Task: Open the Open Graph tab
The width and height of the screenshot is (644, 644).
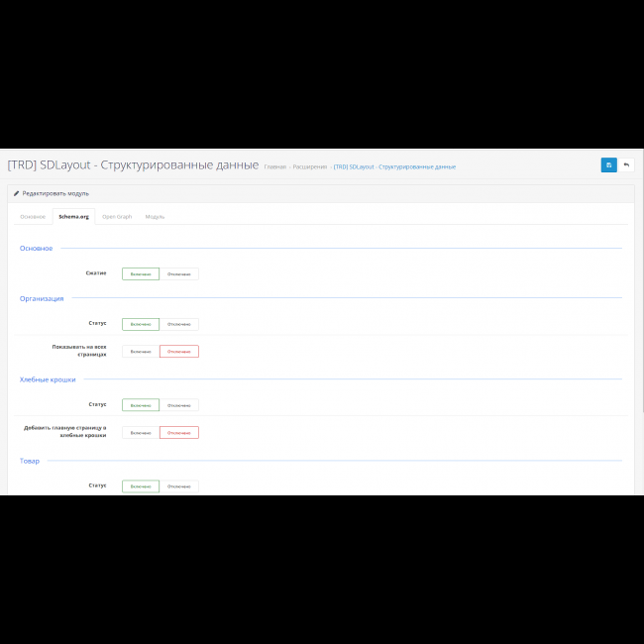Action: [117, 216]
